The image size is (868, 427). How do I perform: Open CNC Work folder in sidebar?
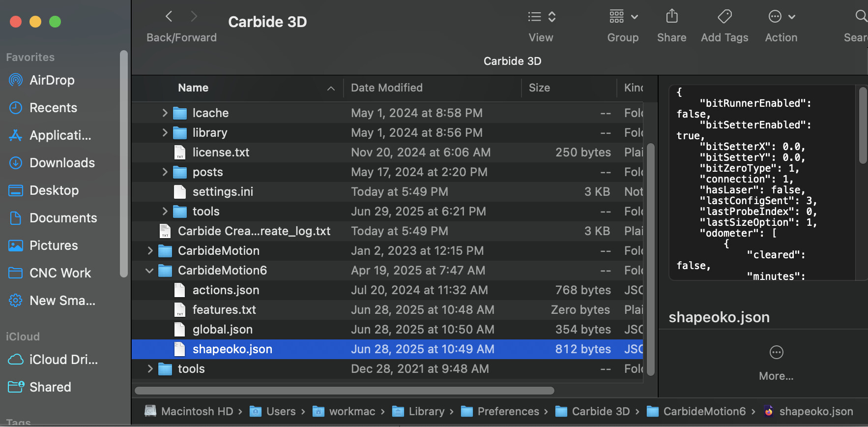pos(50,273)
